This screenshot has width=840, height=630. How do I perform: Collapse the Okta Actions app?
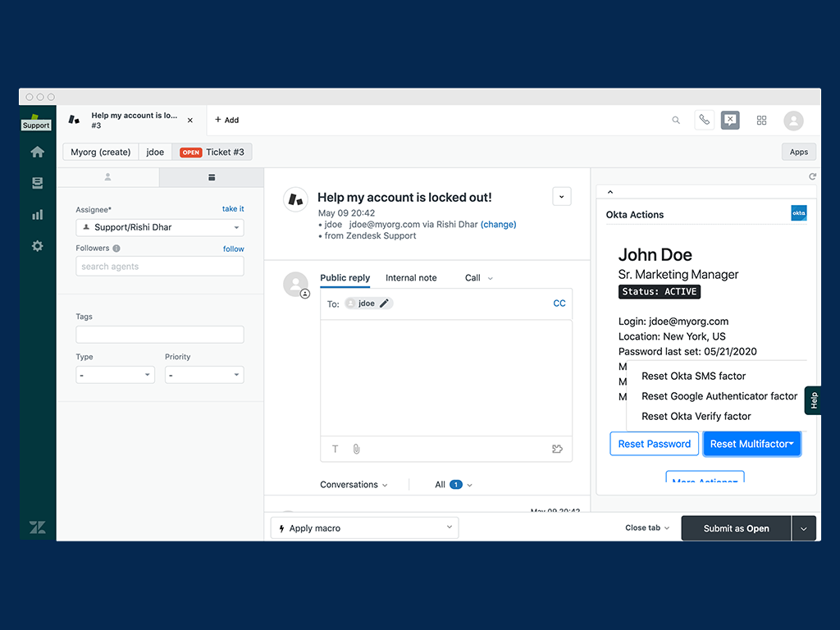coord(610,192)
